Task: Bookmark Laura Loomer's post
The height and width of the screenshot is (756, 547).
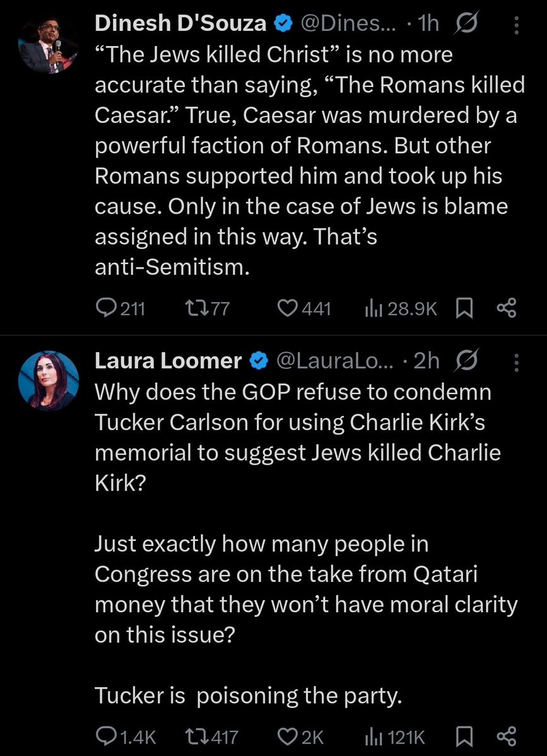Action: [x=464, y=736]
